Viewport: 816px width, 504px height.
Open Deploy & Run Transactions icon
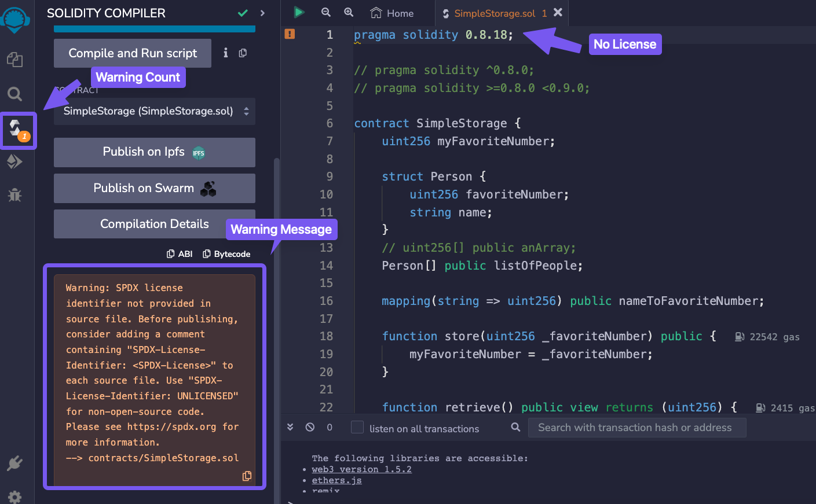point(15,161)
